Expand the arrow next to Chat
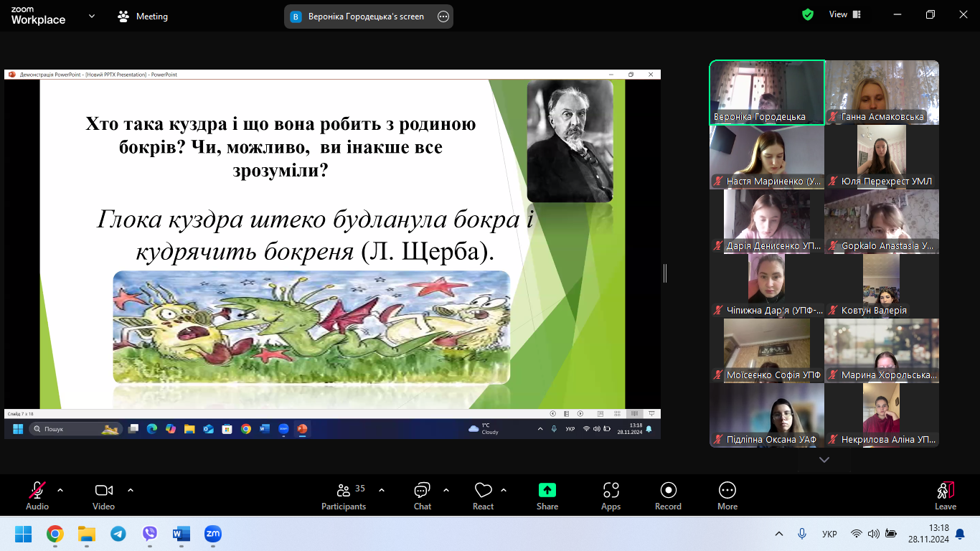 click(x=446, y=490)
